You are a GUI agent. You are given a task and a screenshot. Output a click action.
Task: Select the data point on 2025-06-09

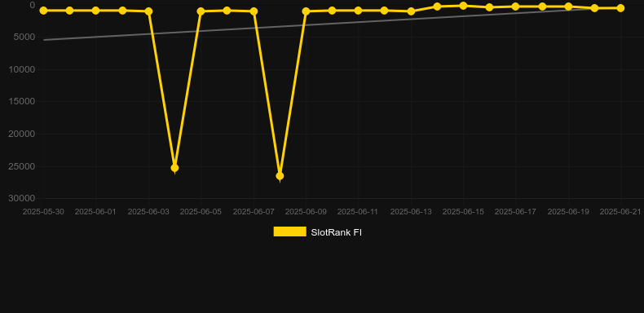click(306, 11)
